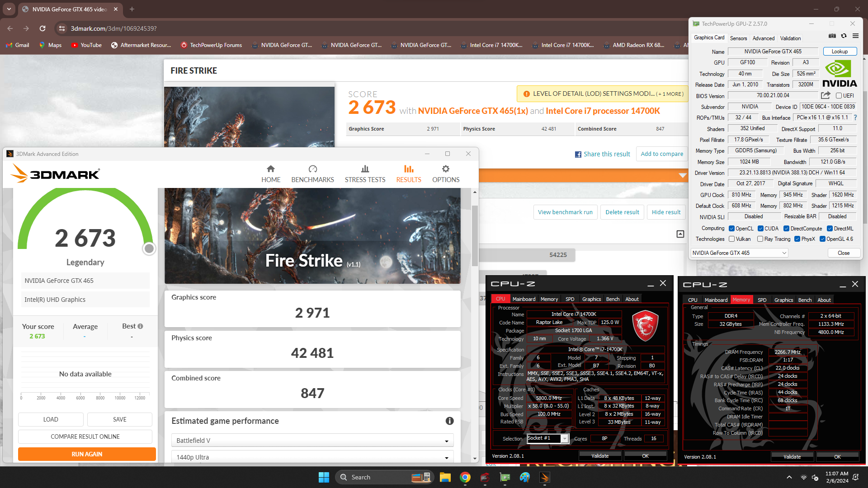868x488 pixels.
Task: Open GPU-Z from the taskbar
Action: coord(505,477)
